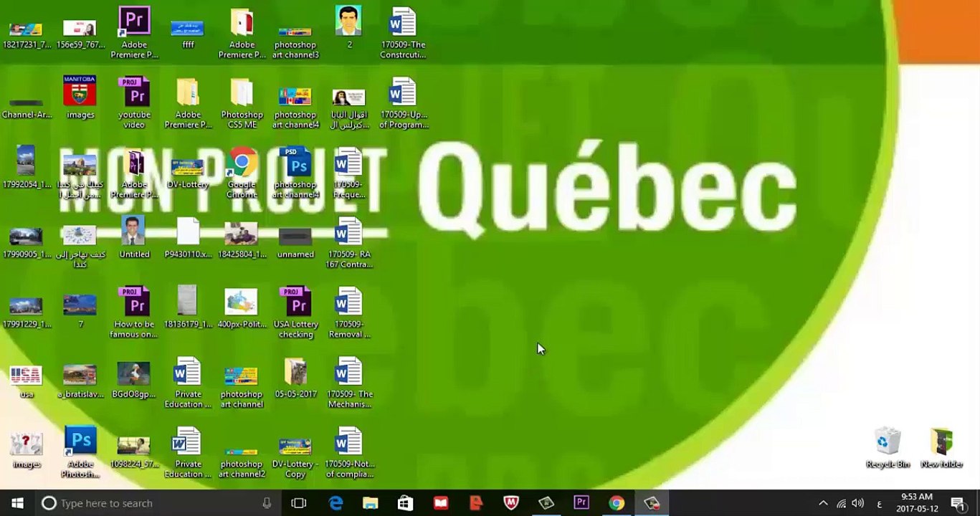
Task: Select Word file '170509-Up... of Program...'
Action: (403, 104)
